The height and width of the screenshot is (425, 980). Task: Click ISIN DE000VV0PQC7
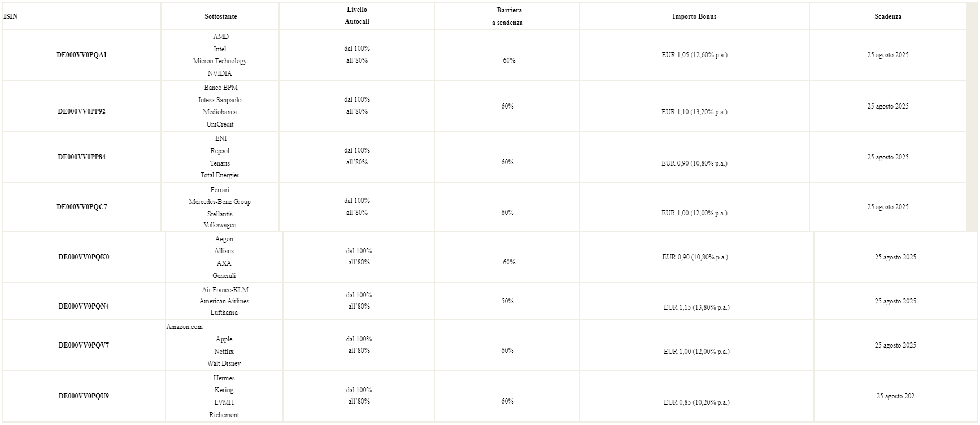point(81,207)
